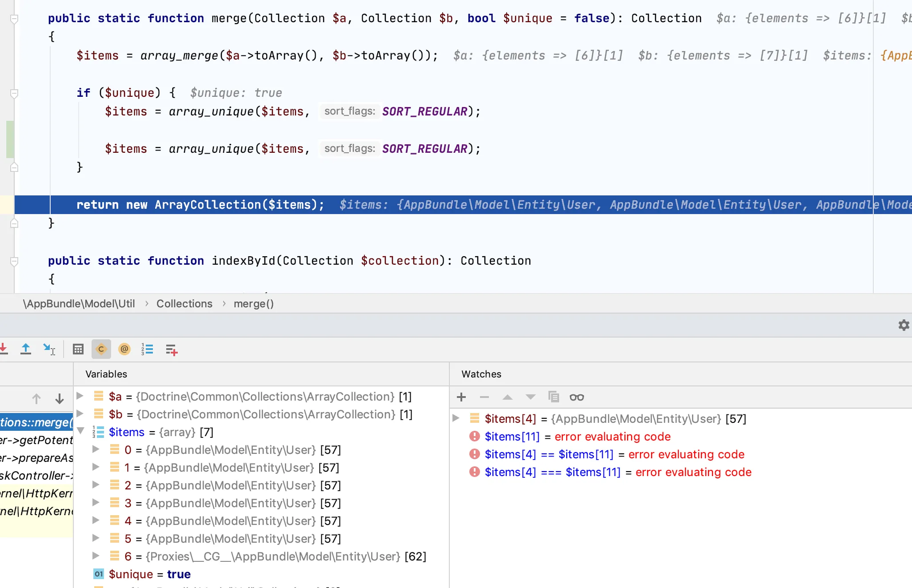Click merge() breadcrumb item
The width and height of the screenshot is (912, 588).
pyautogui.click(x=253, y=304)
